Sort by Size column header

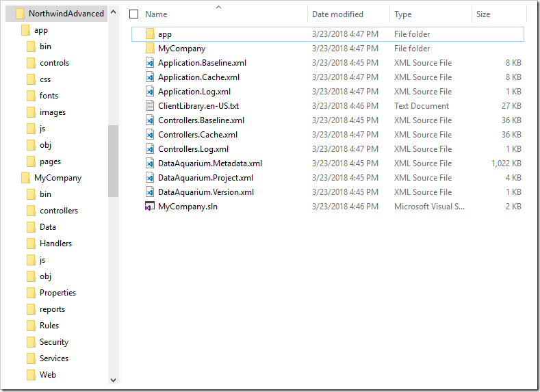click(483, 14)
